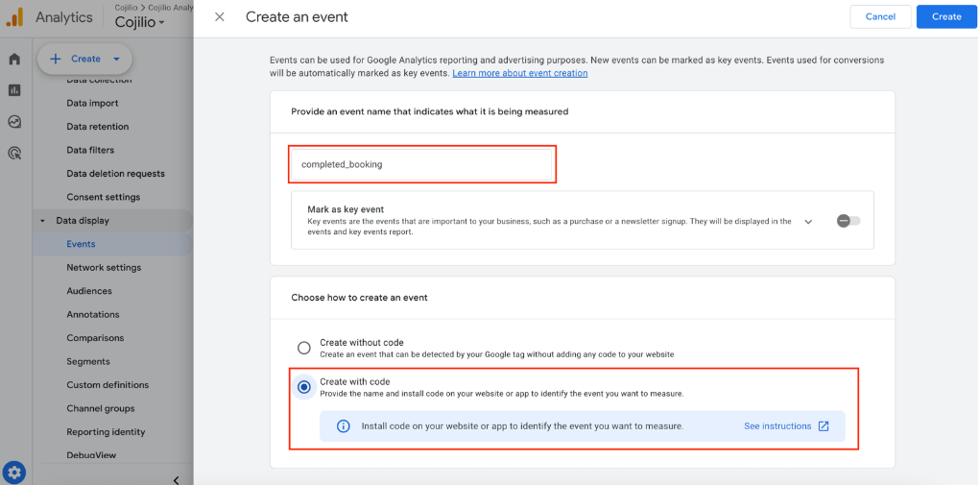Follow Learn more about event creation link
The image size is (980, 485).
point(520,73)
